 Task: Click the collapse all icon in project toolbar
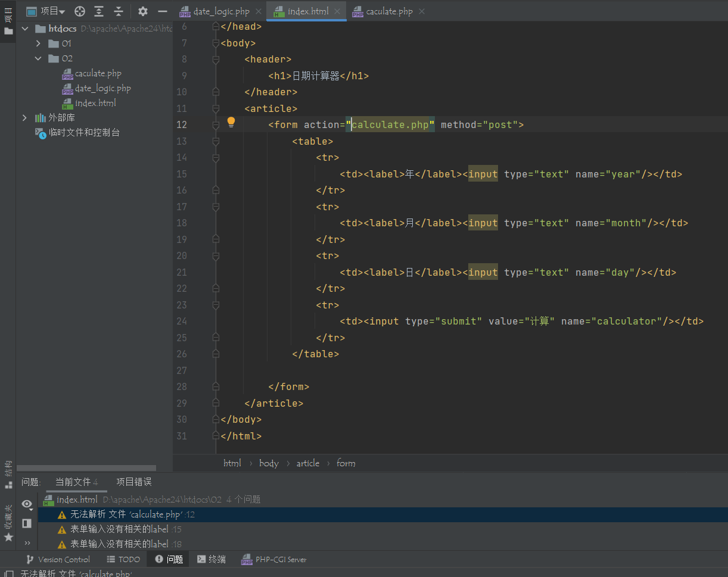(x=119, y=11)
